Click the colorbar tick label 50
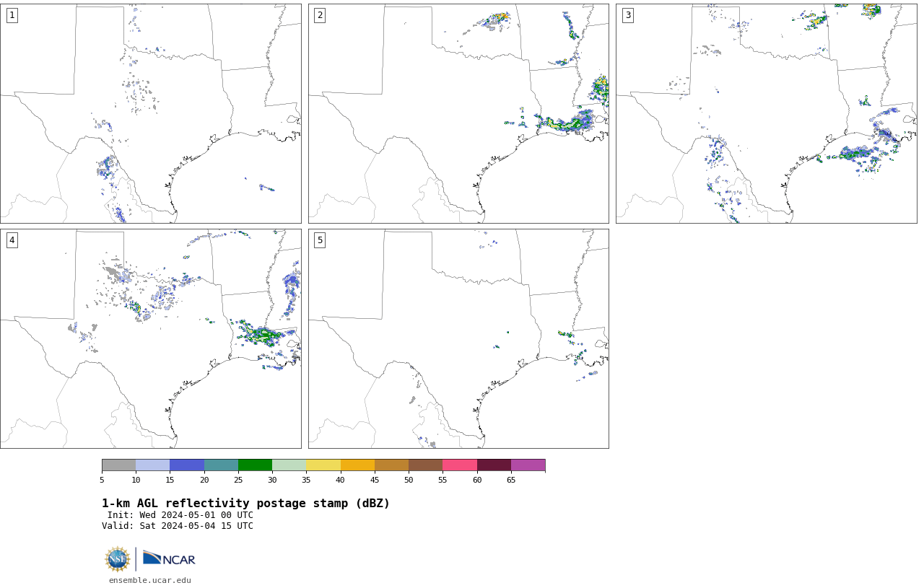Screen dimensions: 924x588 pos(409,481)
